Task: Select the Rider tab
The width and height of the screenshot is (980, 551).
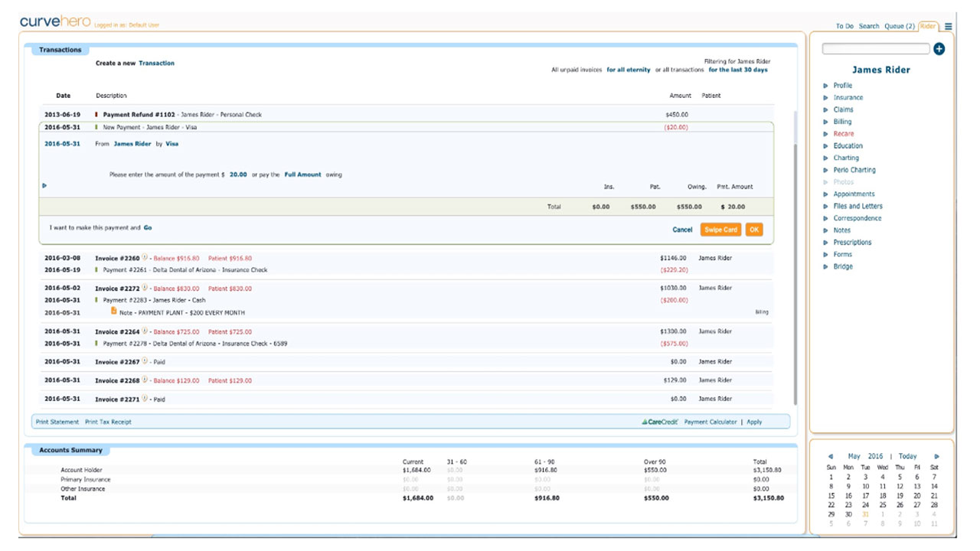Action: coord(928,26)
